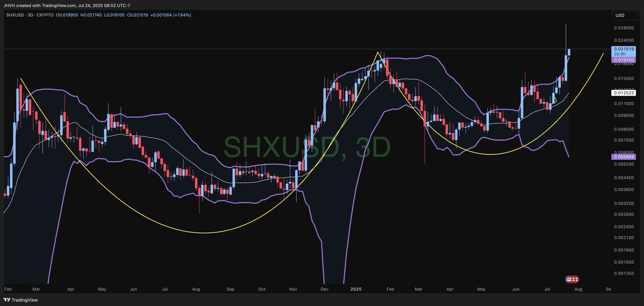Click the US flag economic event icon
This screenshot has width=644, height=306.
[x=568, y=279]
